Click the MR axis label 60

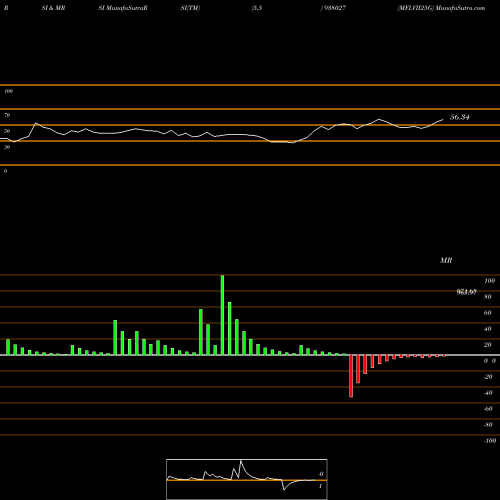click(487, 313)
